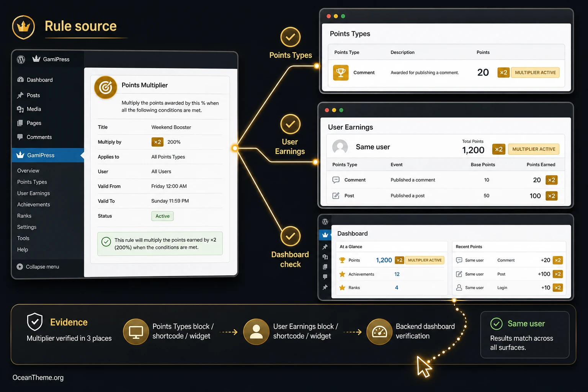
Task: Open the Ranks submenu link
Action: [x=24, y=216]
